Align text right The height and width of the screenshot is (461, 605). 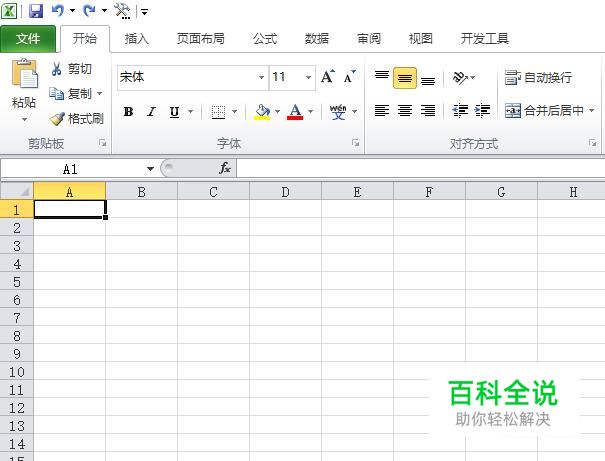[x=428, y=111]
